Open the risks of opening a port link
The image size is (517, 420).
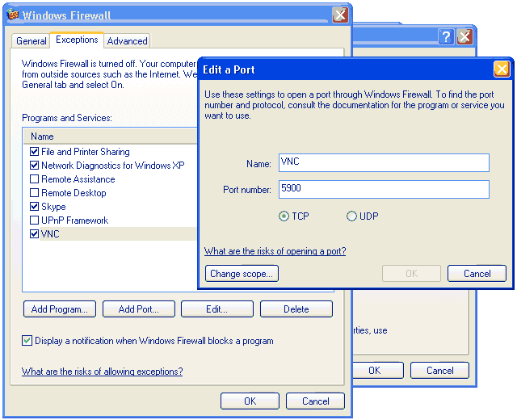click(x=275, y=251)
